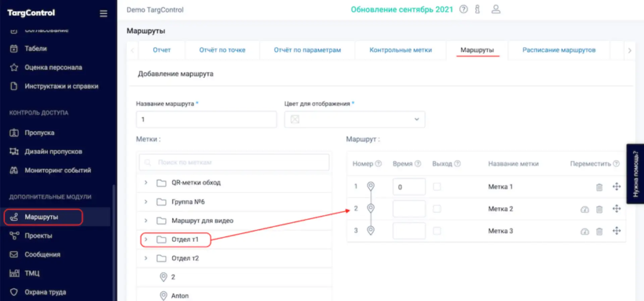Viewport: 644px width, 301px height.
Task: Click the move handle for Метка 2
Action: (616, 209)
